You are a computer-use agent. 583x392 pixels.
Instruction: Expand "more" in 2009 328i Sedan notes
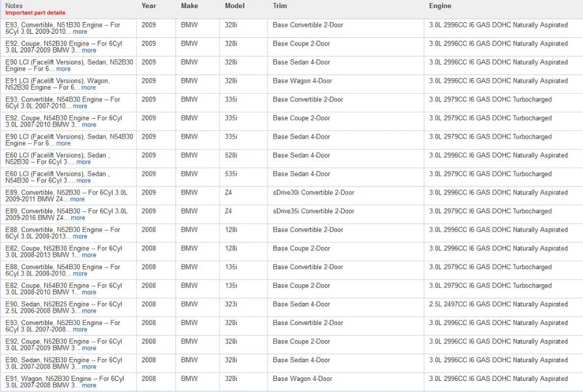(63, 69)
